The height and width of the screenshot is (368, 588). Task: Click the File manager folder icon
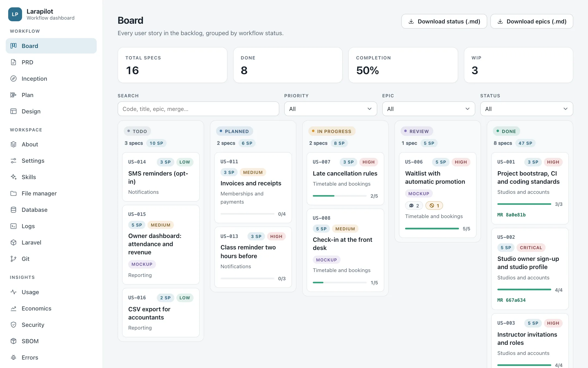(14, 193)
